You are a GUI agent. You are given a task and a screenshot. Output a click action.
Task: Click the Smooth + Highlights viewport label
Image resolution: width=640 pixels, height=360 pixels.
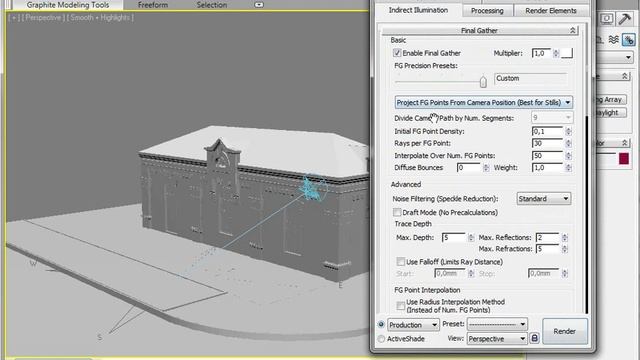coord(100,18)
